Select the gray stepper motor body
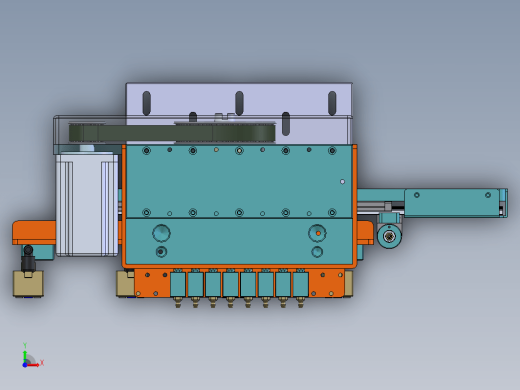 [x=87, y=204]
